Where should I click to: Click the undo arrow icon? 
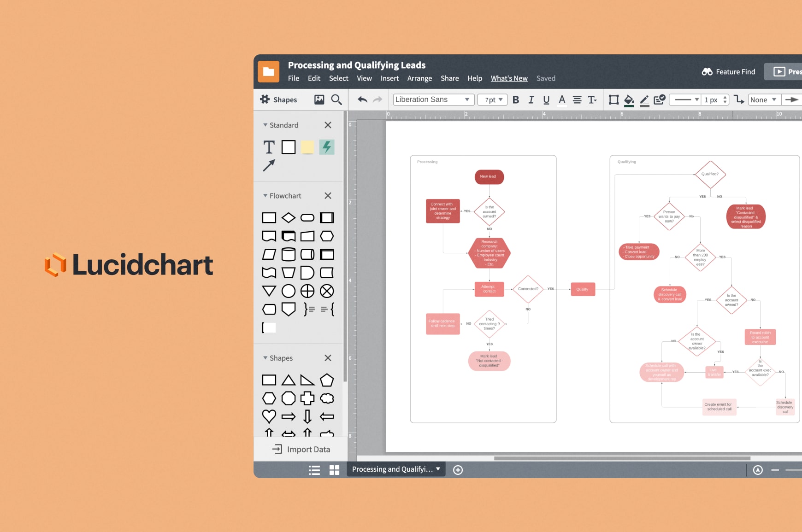coord(362,99)
